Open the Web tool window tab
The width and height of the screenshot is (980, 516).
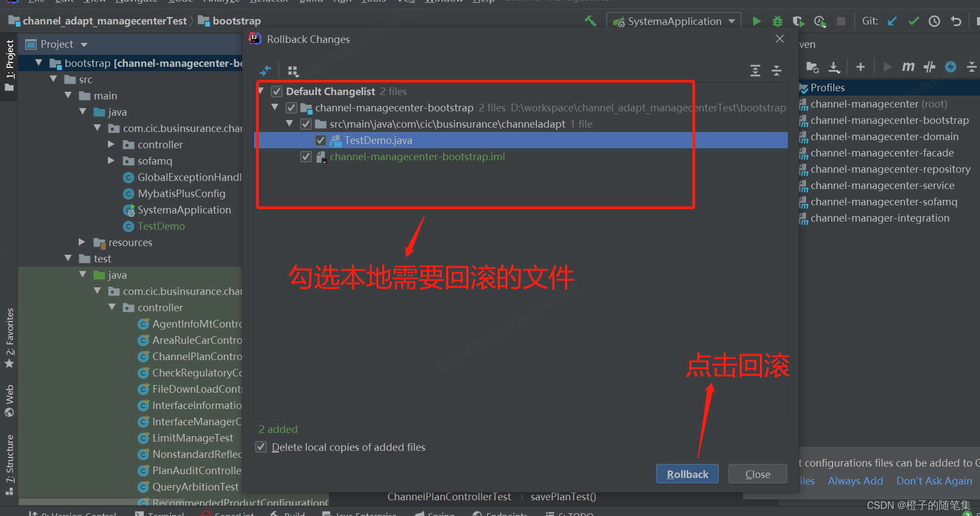[9, 400]
